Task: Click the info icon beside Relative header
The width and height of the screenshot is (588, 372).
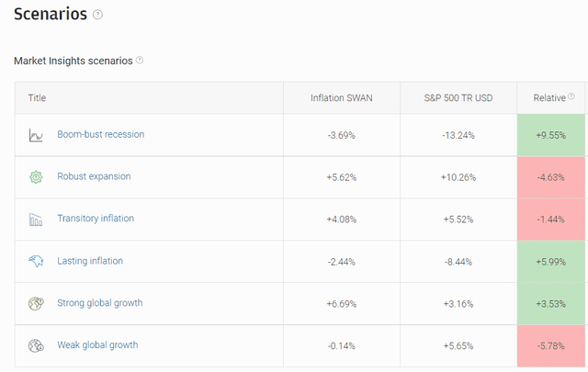Action: point(571,96)
